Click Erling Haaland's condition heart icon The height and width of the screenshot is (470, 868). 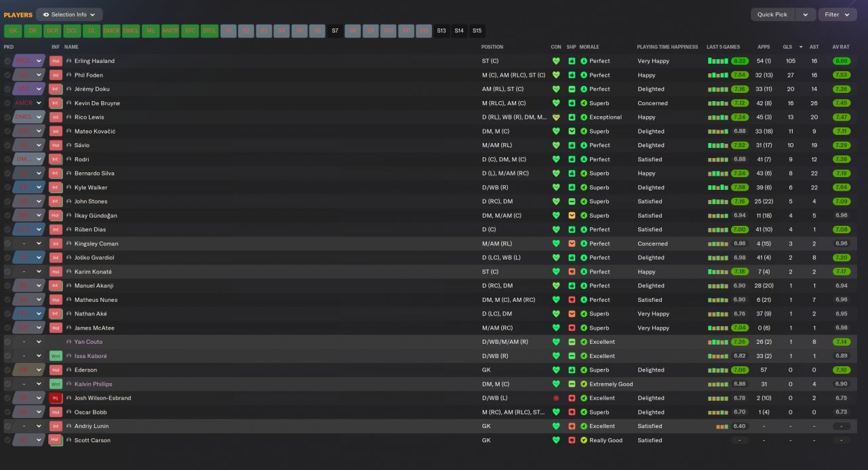(556, 61)
